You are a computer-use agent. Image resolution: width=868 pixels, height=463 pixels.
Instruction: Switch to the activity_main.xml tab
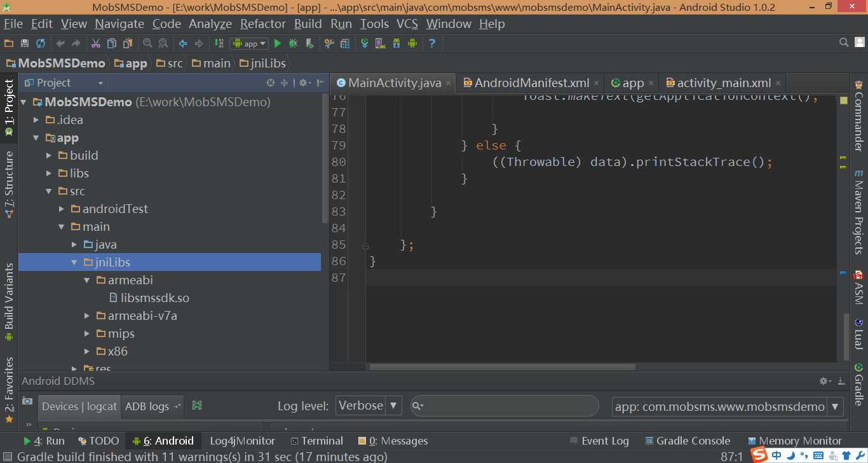point(724,83)
